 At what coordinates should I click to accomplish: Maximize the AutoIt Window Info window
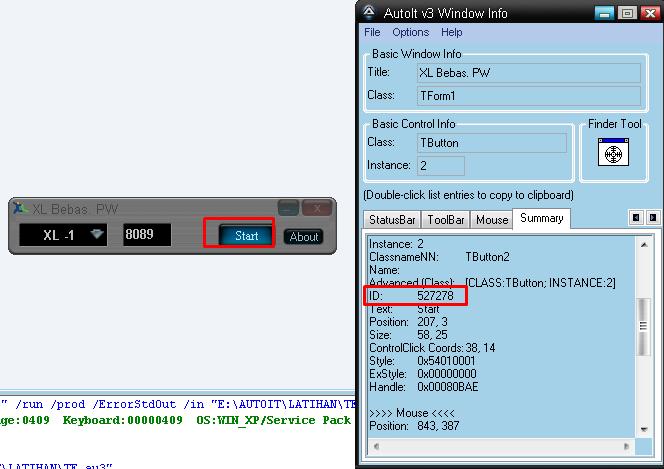627,13
